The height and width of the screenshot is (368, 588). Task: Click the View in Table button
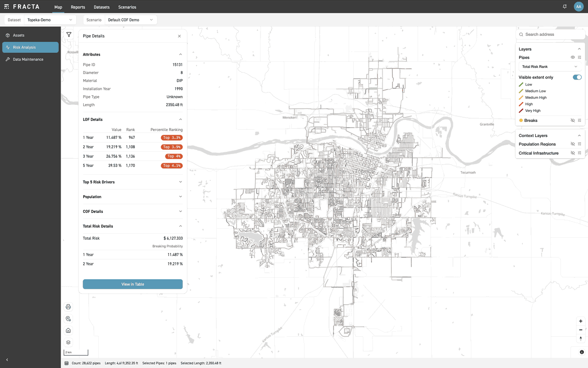[133, 284]
